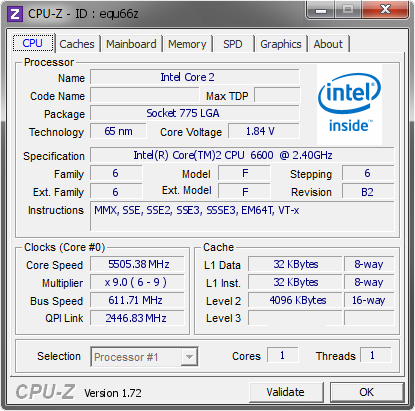Screen dimensions: 415x411
Task: Switch to the Caches tab
Action: pos(77,44)
